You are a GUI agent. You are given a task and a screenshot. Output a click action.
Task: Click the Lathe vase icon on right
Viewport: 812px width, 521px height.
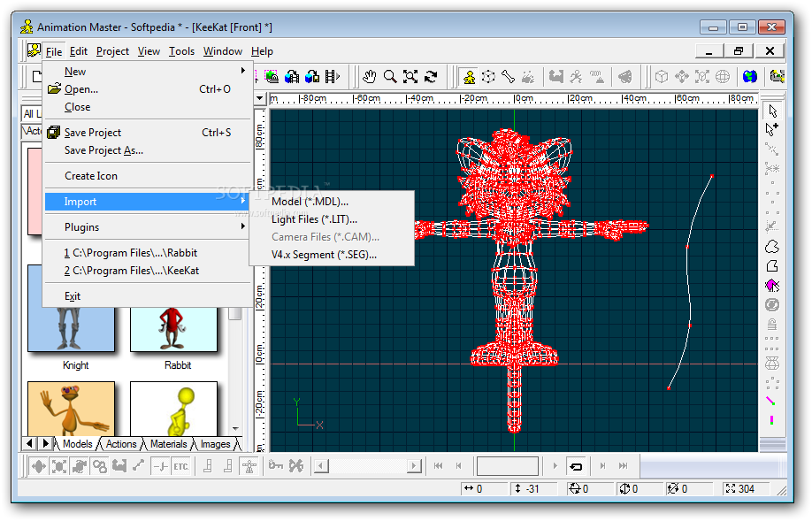772,364
